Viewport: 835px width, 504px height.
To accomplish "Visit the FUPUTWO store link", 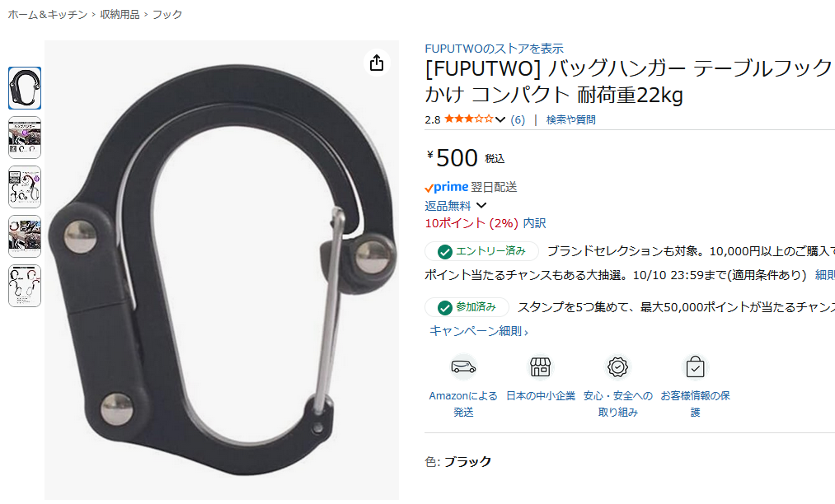I will [x=494, y=49].
